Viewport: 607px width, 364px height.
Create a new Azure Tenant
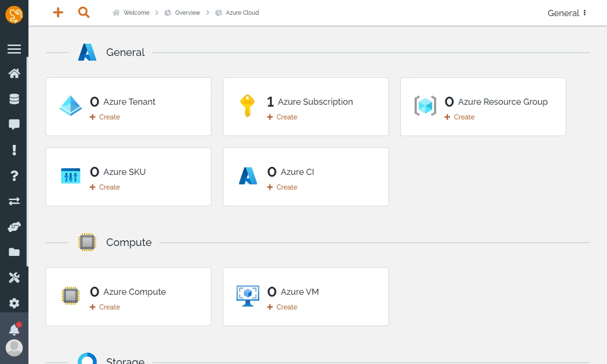105,117
